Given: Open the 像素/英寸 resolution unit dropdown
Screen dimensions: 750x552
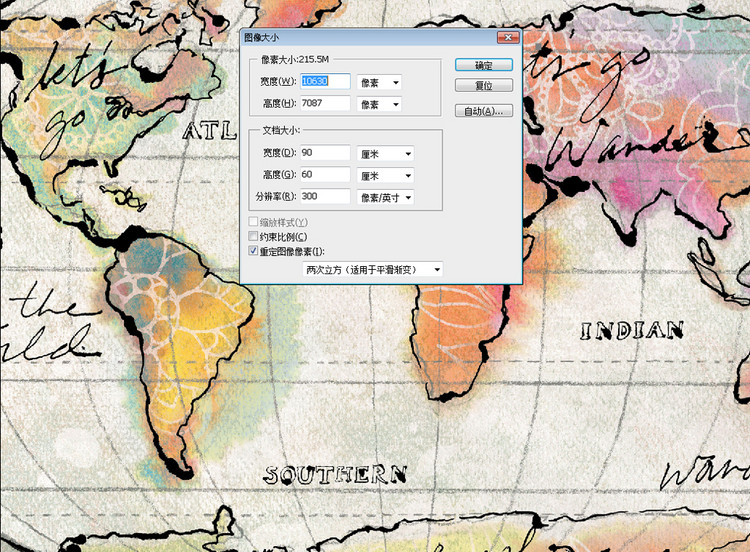Looking at the screenshot, I should (x=385, y=198).
